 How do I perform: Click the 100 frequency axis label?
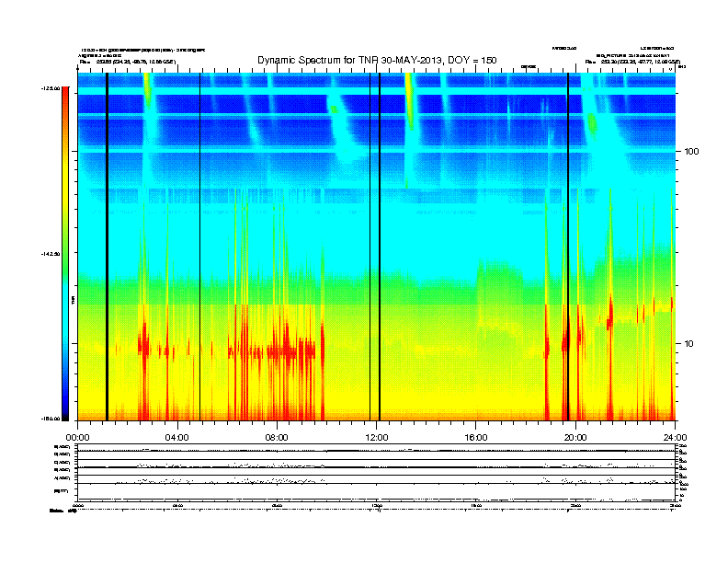pos(692,152)
